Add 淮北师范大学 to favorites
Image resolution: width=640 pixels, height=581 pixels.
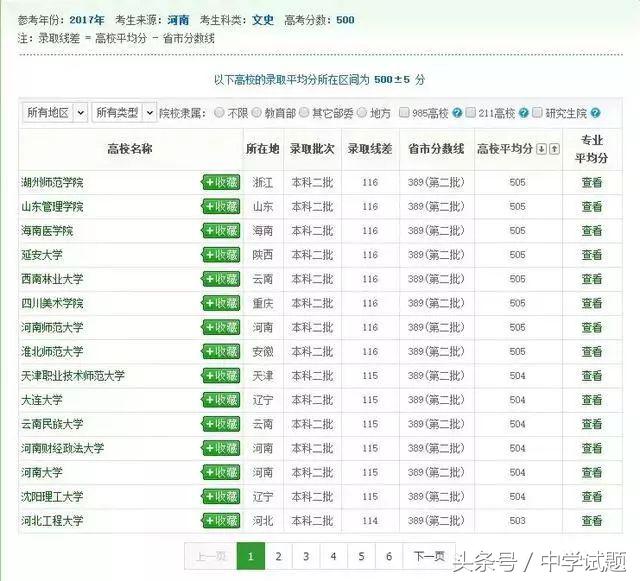(x=220, y=351)
